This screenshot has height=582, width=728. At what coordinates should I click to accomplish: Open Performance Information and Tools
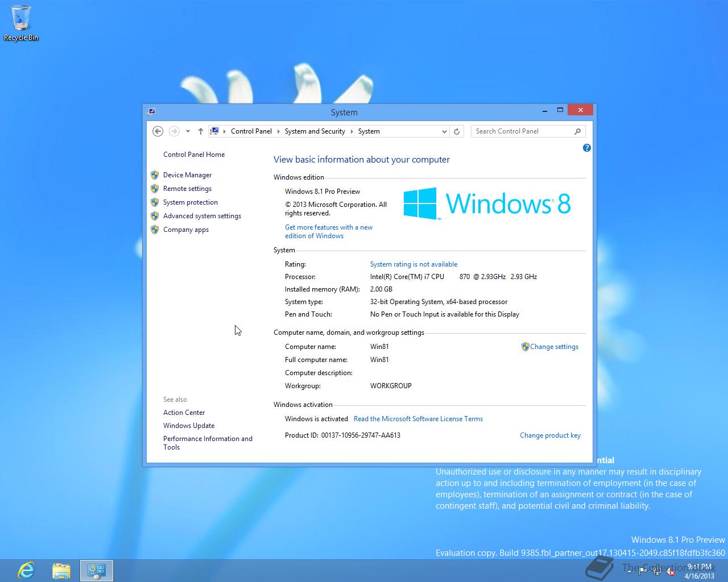click(x=208, y=443)
